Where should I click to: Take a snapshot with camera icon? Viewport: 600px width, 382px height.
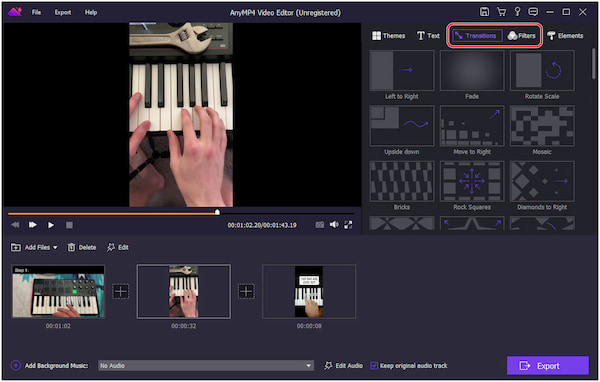tap(320, 225)
